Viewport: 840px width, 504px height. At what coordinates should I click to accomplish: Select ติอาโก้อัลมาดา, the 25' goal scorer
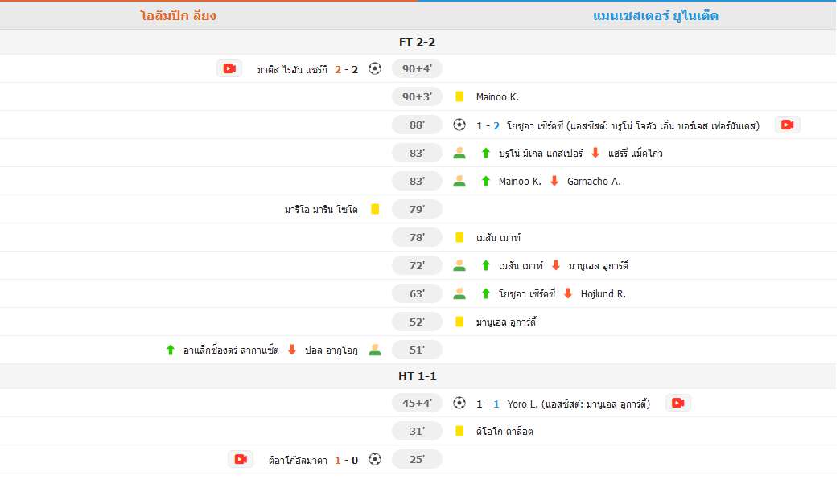298,460
